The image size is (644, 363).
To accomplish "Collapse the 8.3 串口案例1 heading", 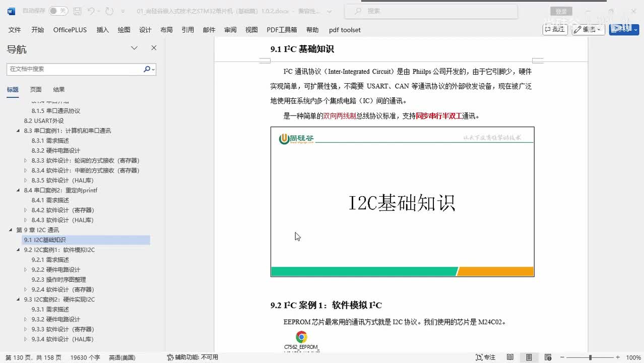I will pos(19,131).
